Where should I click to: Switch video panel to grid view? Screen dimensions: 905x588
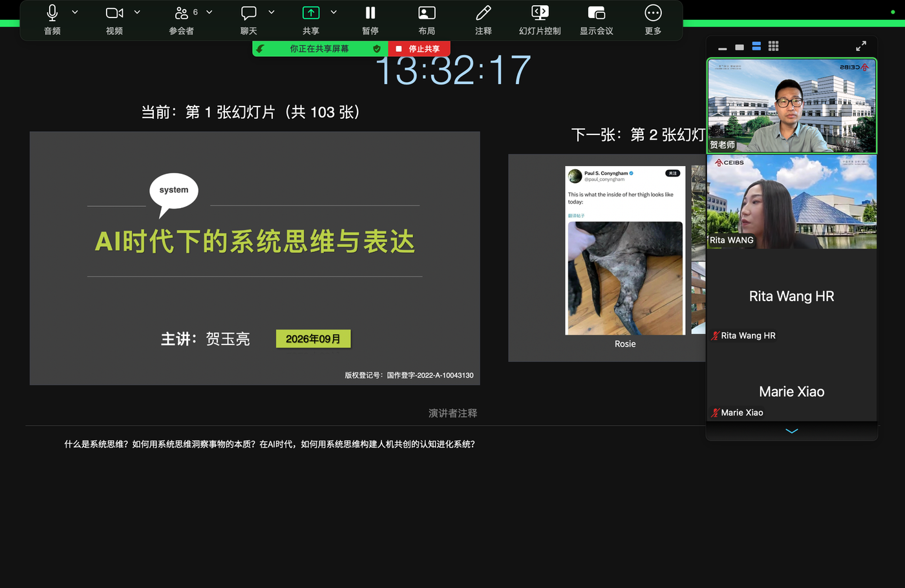(x=773, y=47)
